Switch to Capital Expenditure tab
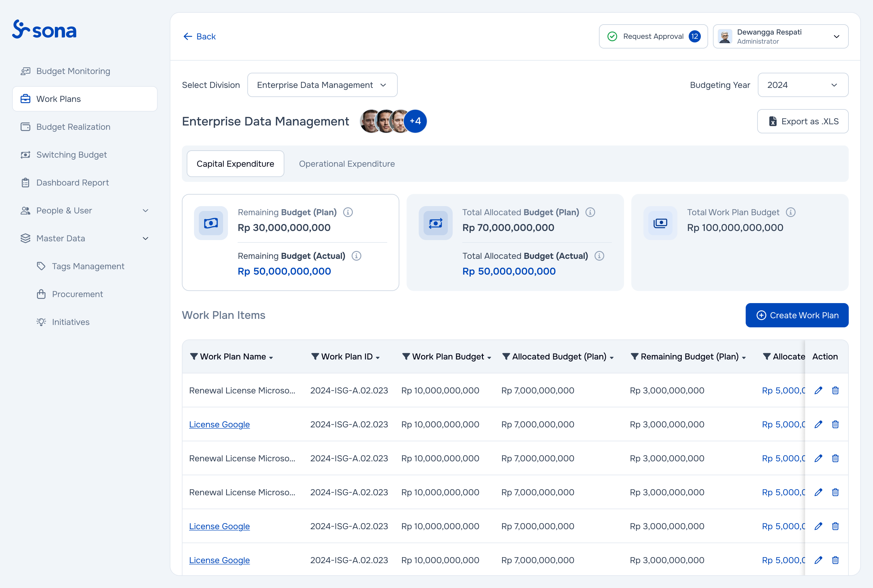The height and width of the screenshot is (588, 873). 235,164
